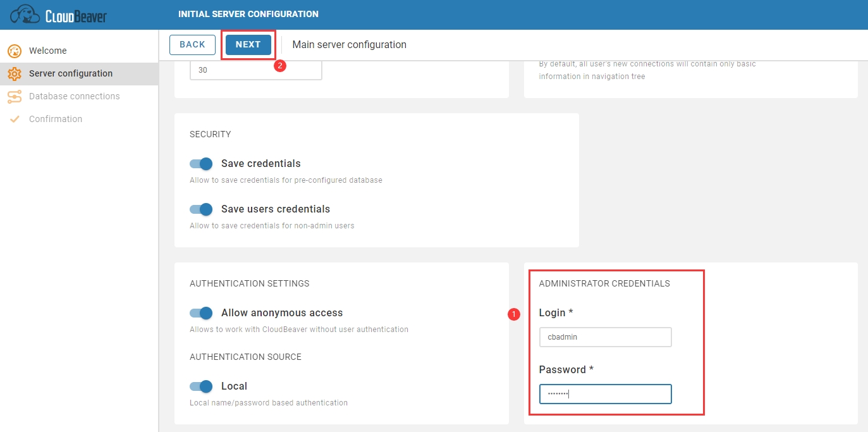Click the Database connections icon in sidebar
Screen dimensions: 868x432
point(14,96)
